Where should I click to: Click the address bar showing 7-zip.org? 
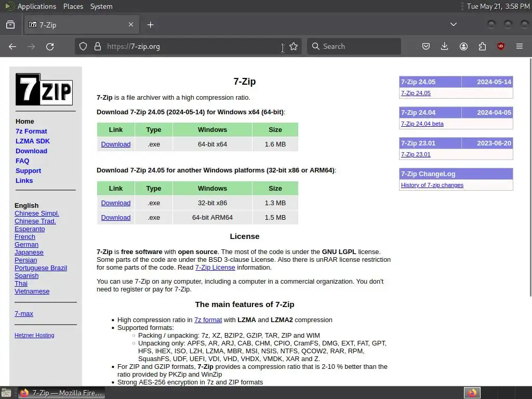[x=188, y=46]
